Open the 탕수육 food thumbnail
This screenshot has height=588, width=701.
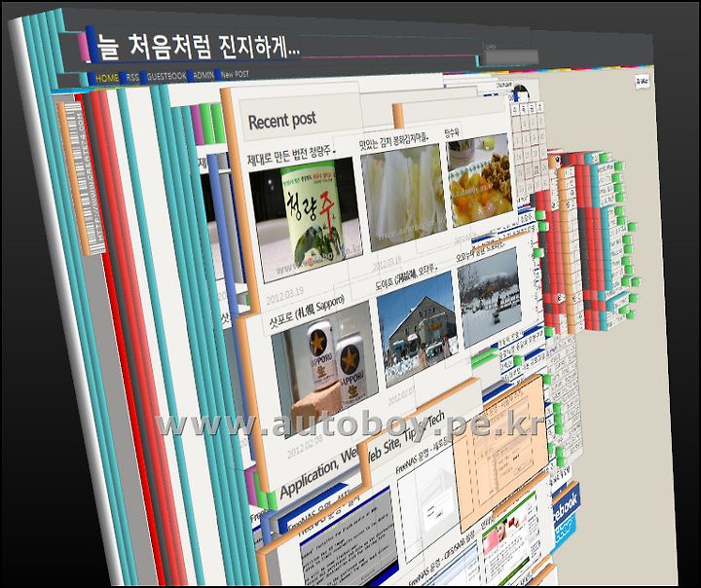click(x=480, y=180)
